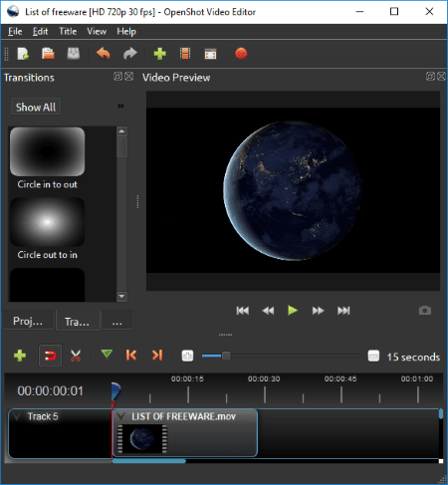Adjust the timeline zoom slider handle

pos(226,356)
